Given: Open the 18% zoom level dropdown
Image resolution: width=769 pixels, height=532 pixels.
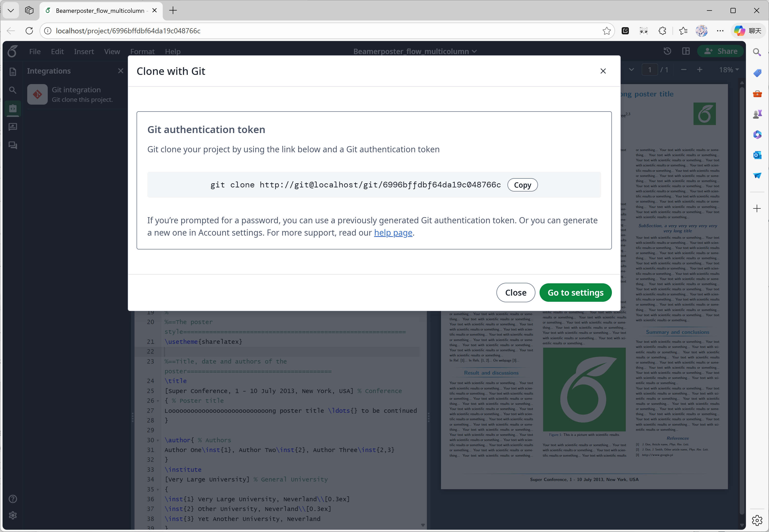Looking at the screenshot, I should [x=729, y=70].
